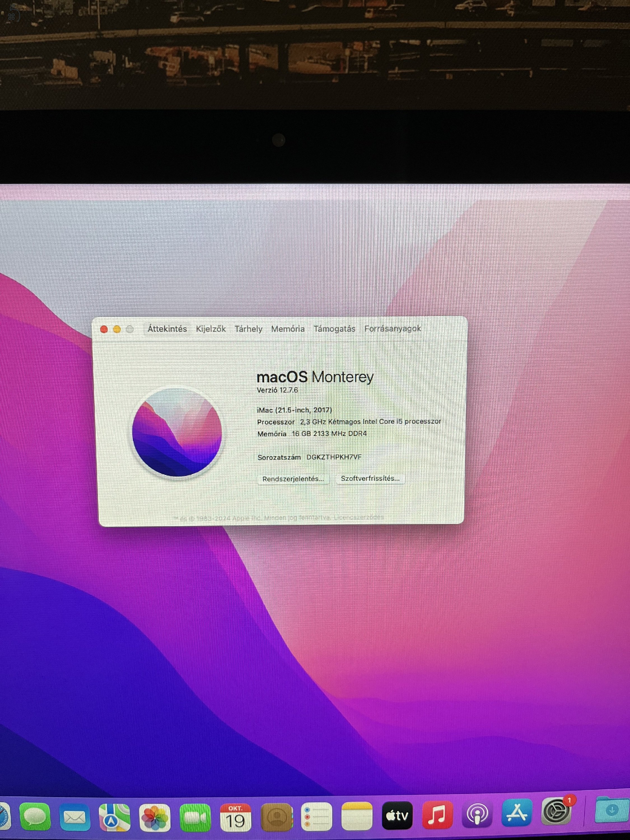Launch FaceTime from the Dock
630x840 pixels.
(x=195, y=817)
